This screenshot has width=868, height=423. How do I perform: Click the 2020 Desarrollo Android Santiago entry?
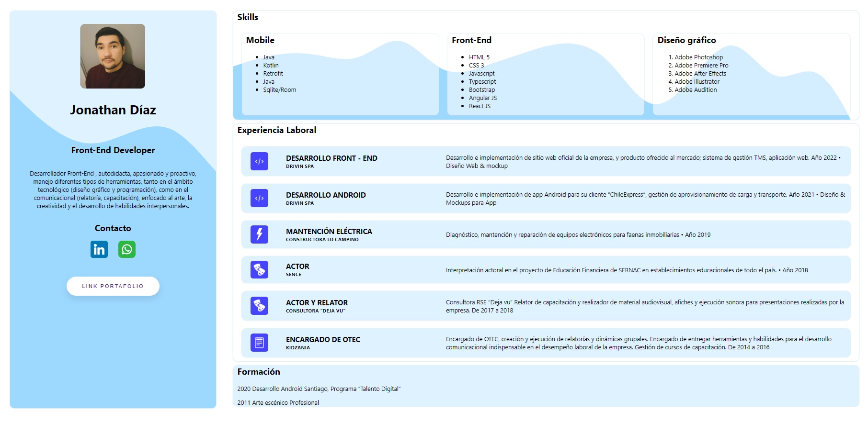(319, 389)
